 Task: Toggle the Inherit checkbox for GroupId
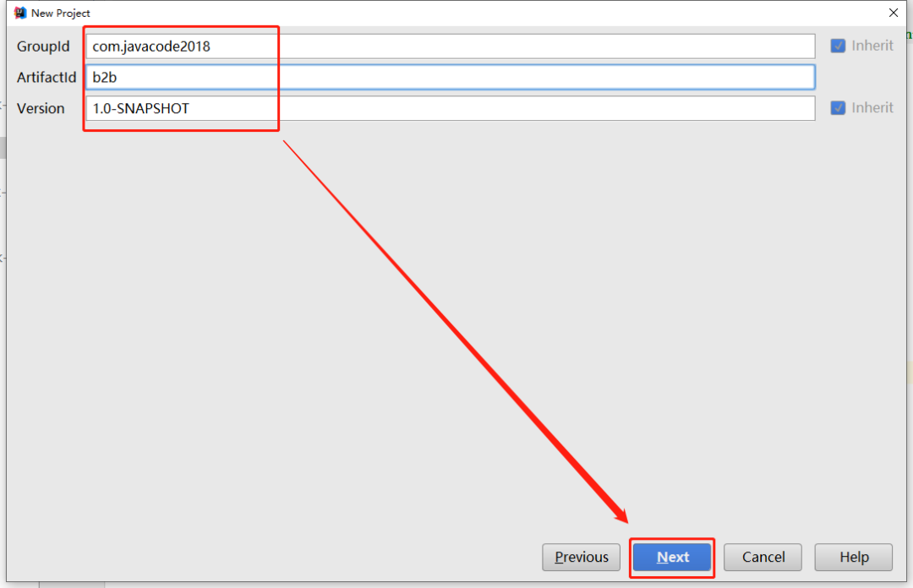click(x=838, y=46)
